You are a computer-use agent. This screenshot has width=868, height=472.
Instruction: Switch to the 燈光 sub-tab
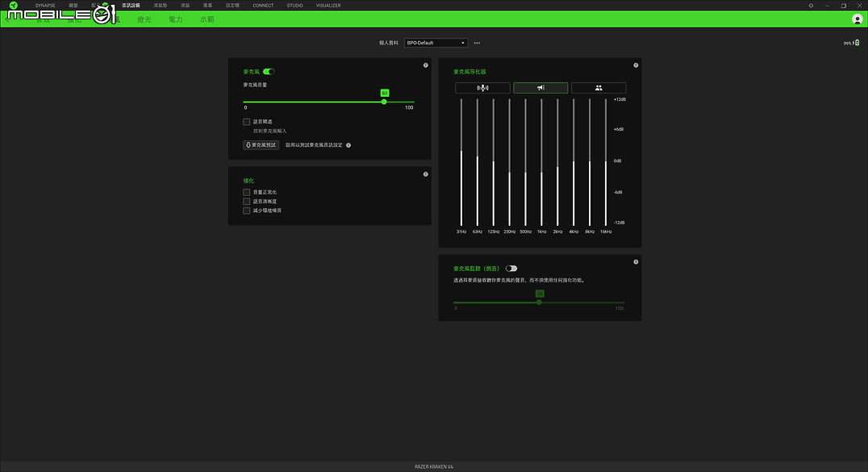pyautogui.click(x=144, y=19)
